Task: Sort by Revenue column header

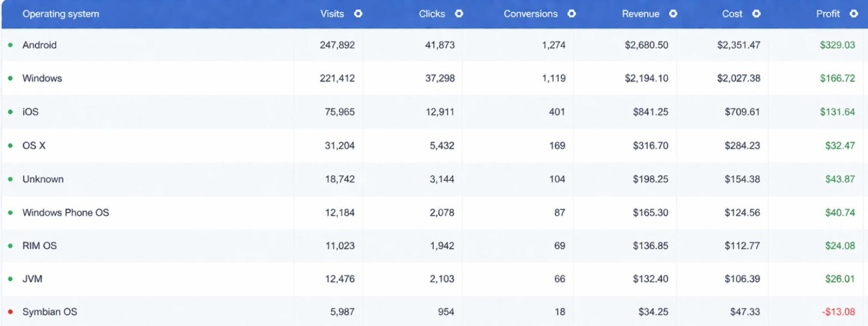Action: click(640, 14)
